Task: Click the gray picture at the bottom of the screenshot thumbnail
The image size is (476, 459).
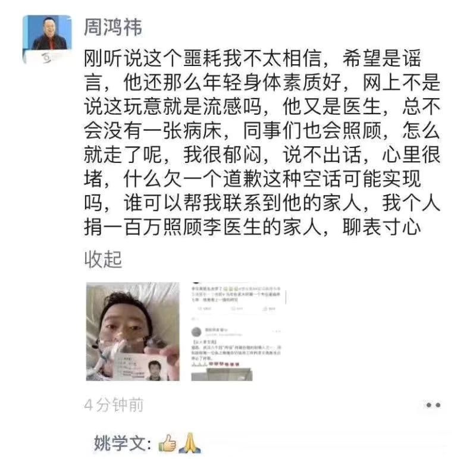Action: pos(222,375)
